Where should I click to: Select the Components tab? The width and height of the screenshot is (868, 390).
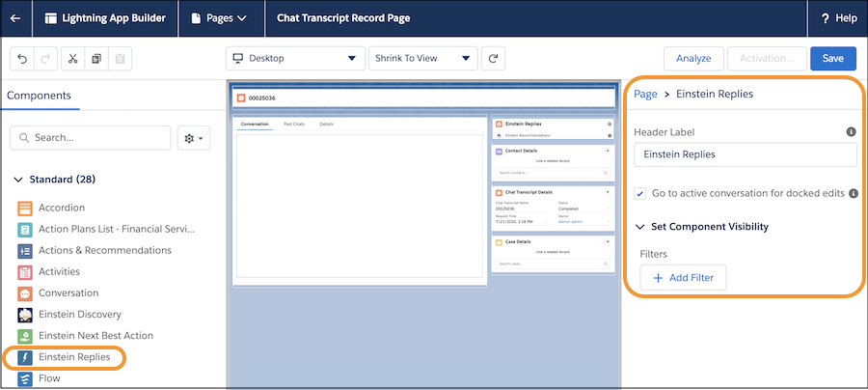point(39,96)
